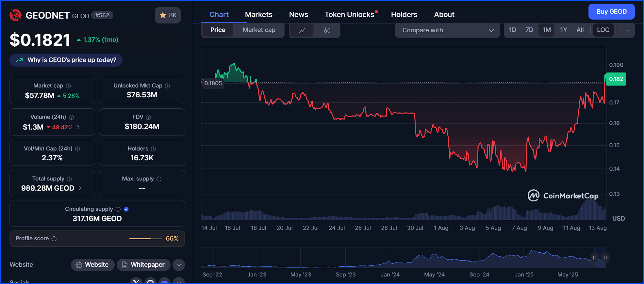This screenshot has width=644, height=284.
Task: Click info icon next to Max. supply
Action: [x=159, y=179]
